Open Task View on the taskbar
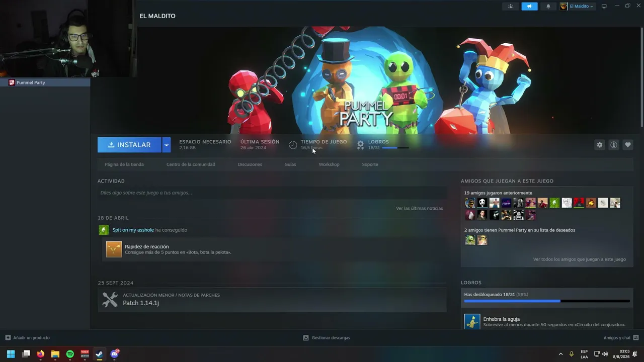Screen dimensions: 644x362 tap(26, 354)
